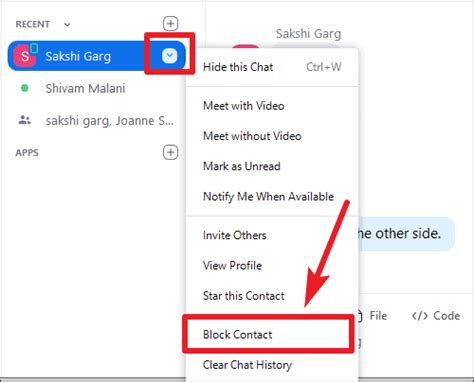
Task: Open dropdown arrow next to Sakshi Garg
Action: tap(169, 56)
